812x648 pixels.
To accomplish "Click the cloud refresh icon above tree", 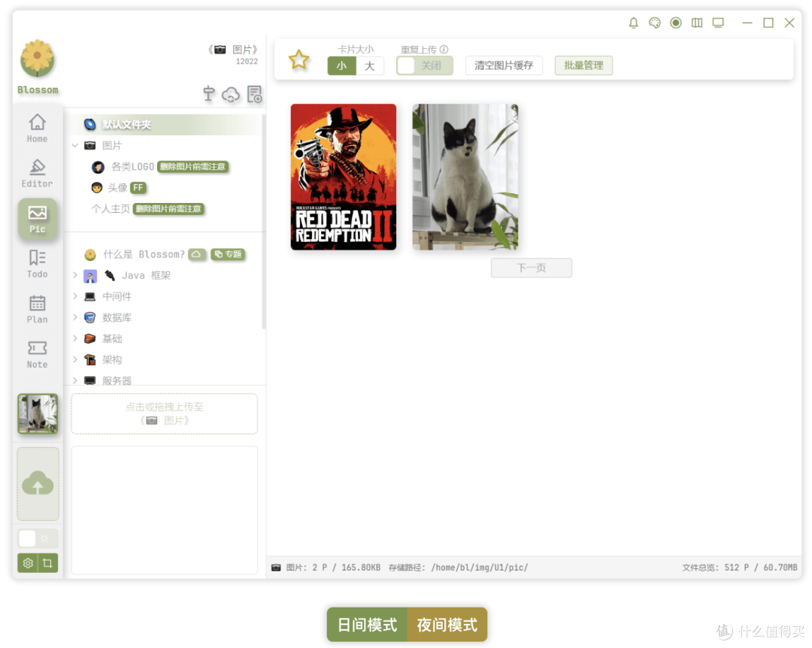I will pyautogui.click(x=231, y=94).
